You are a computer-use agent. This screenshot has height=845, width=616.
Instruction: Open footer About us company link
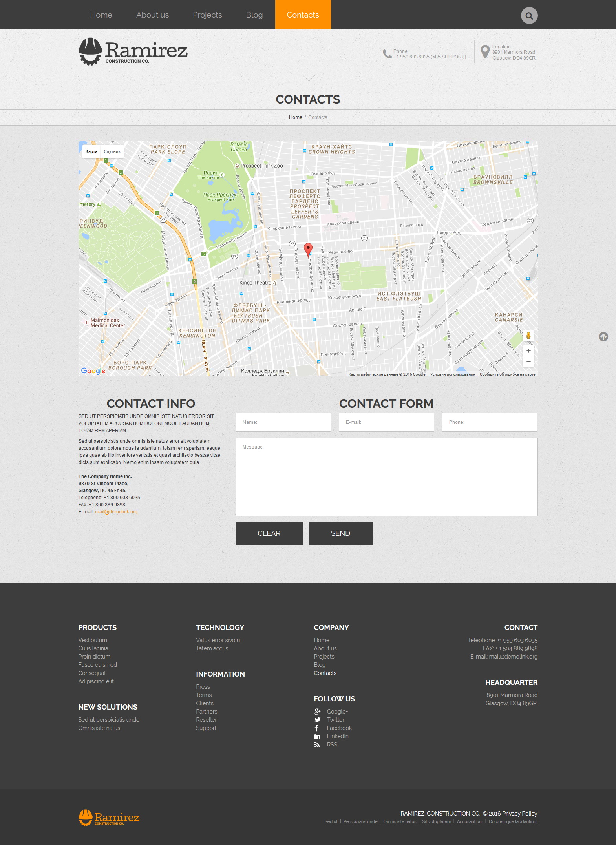pos(325,648)
